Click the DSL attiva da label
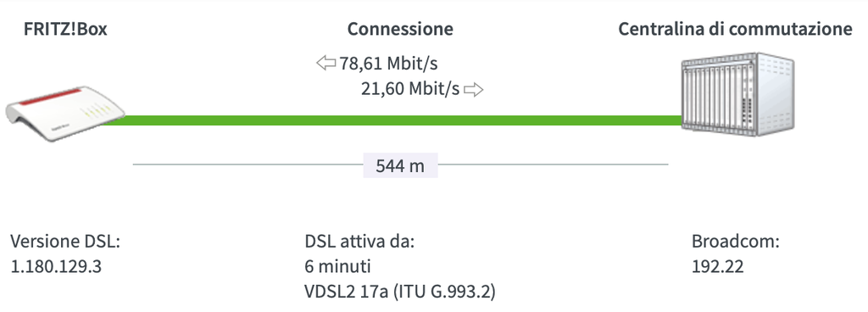 tap(359, 242)
